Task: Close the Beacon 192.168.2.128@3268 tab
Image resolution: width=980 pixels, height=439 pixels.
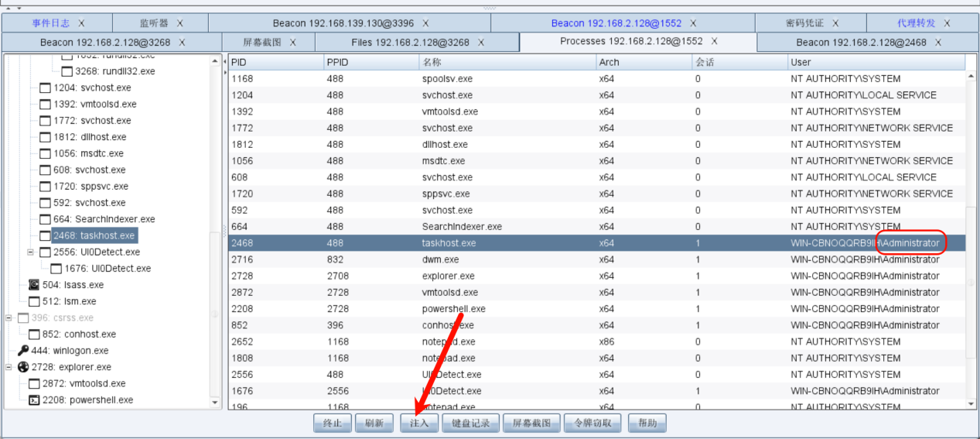Action: (182, 42)
